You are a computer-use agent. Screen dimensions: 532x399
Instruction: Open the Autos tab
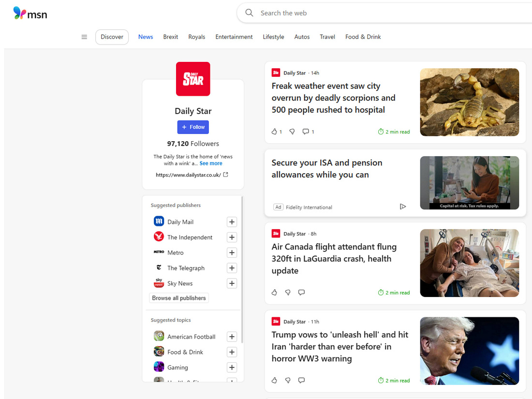point(302,37)
